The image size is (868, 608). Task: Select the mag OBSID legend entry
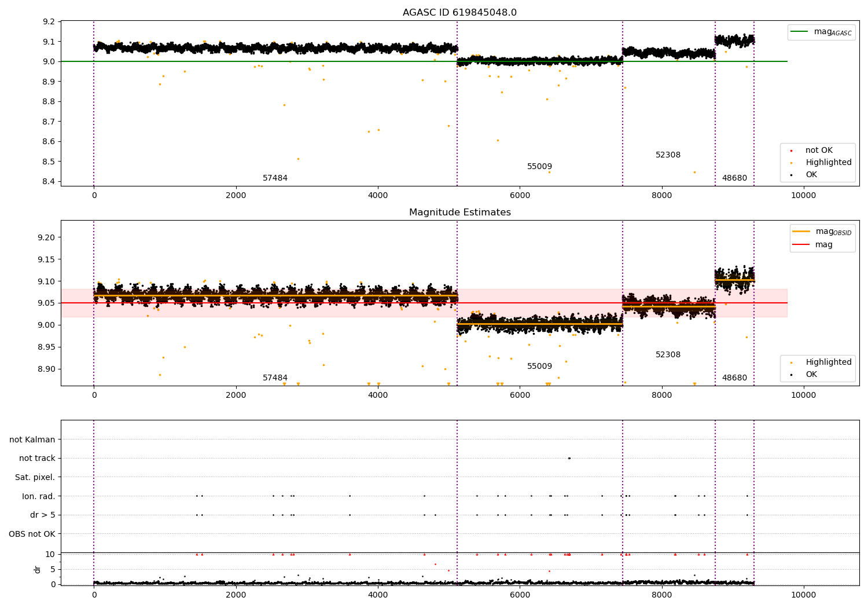click(822, 232)
